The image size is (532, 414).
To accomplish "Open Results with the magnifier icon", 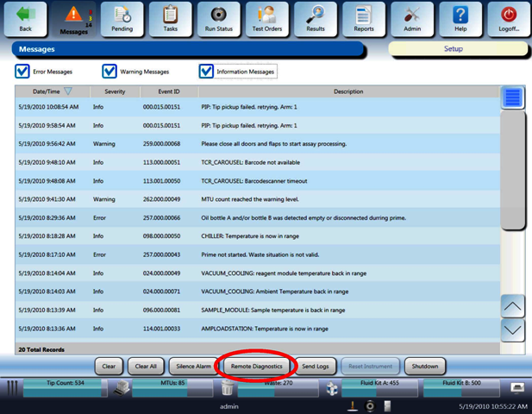I will tap(315, 19).
